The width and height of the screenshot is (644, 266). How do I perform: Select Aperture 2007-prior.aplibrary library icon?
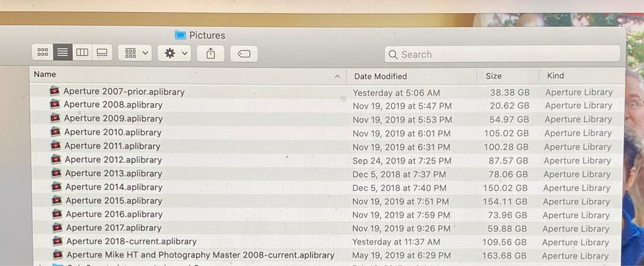[55, 91]
